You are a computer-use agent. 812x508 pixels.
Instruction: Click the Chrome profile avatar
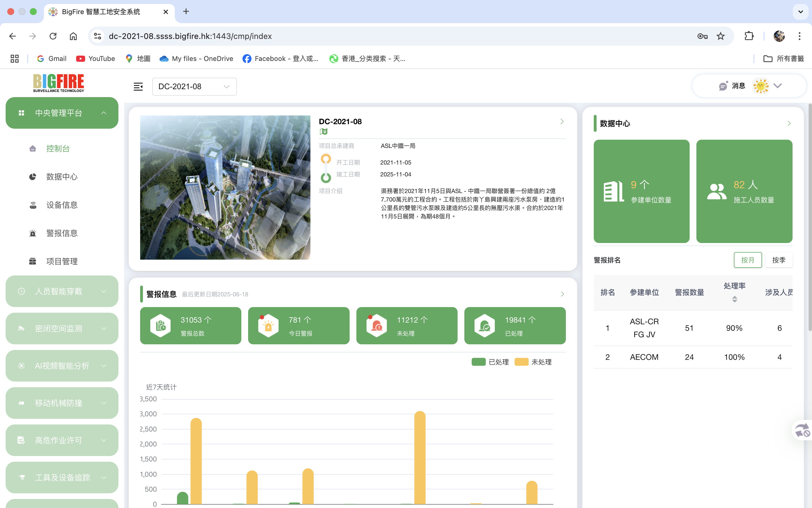[x=779, y=36]
